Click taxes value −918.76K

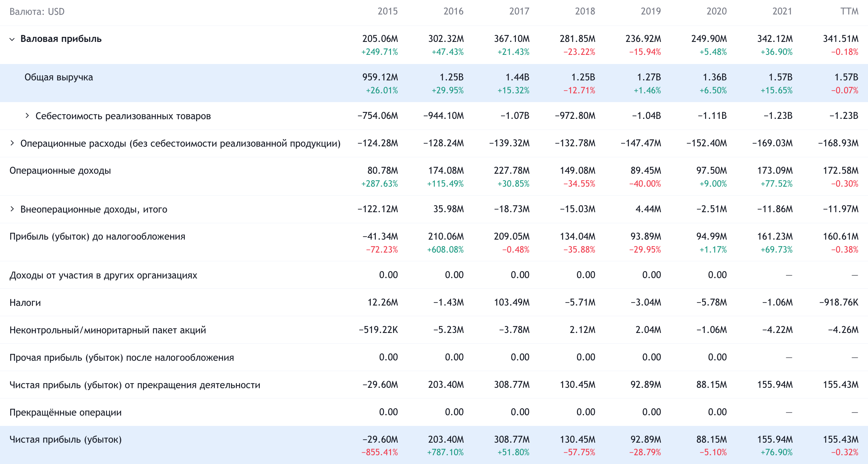(839, 302)
